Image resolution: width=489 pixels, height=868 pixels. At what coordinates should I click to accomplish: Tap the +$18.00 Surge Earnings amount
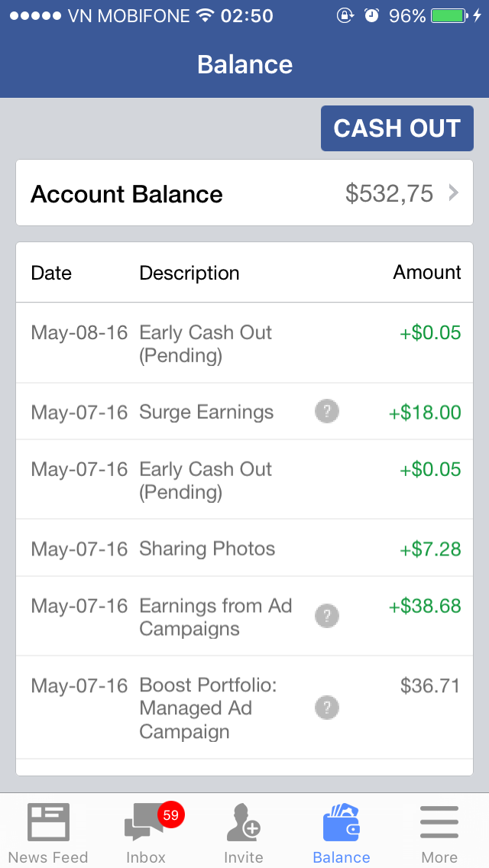(425, 413)
